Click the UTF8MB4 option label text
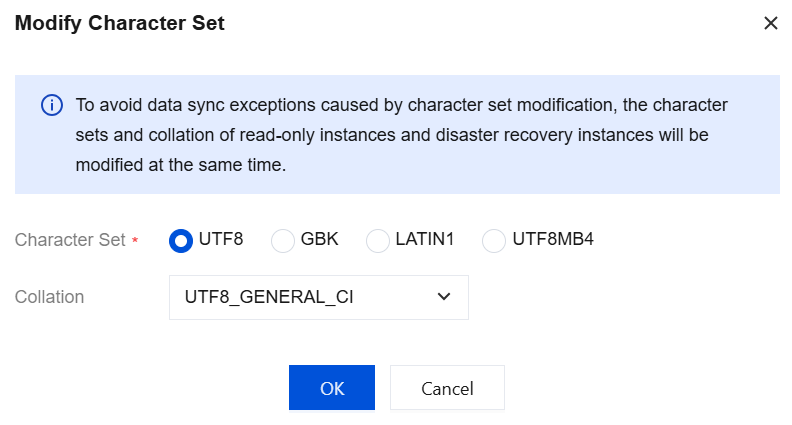The width and height of the screenshot is (792, 425). pos(553,240)
